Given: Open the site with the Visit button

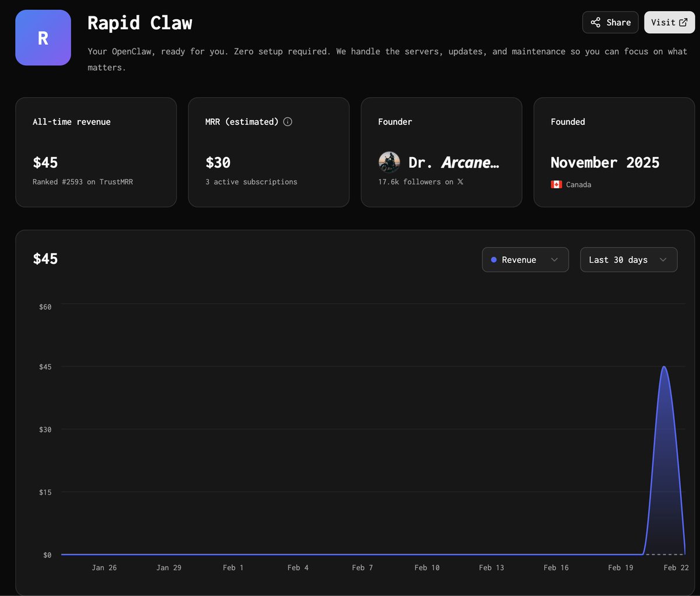Looking at the screenshot, I should point(669,22).
